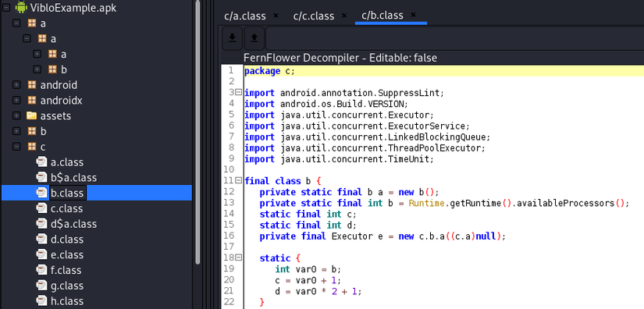Click the search field beside toolbar arrows
The image size is (644, 309).
click(x=455, y=38)
